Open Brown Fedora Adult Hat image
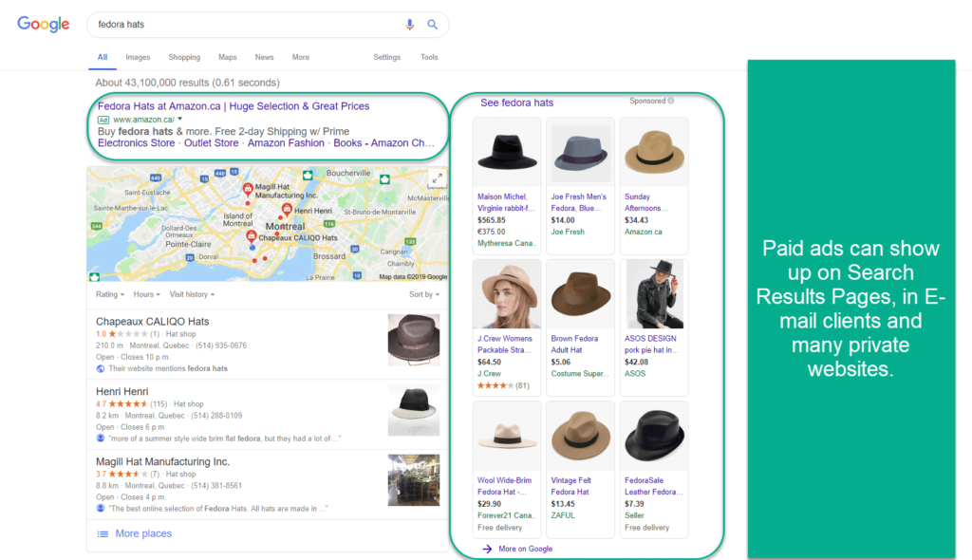Image resolution: width=972 pixels, height=560 pixels. [580, 294]
